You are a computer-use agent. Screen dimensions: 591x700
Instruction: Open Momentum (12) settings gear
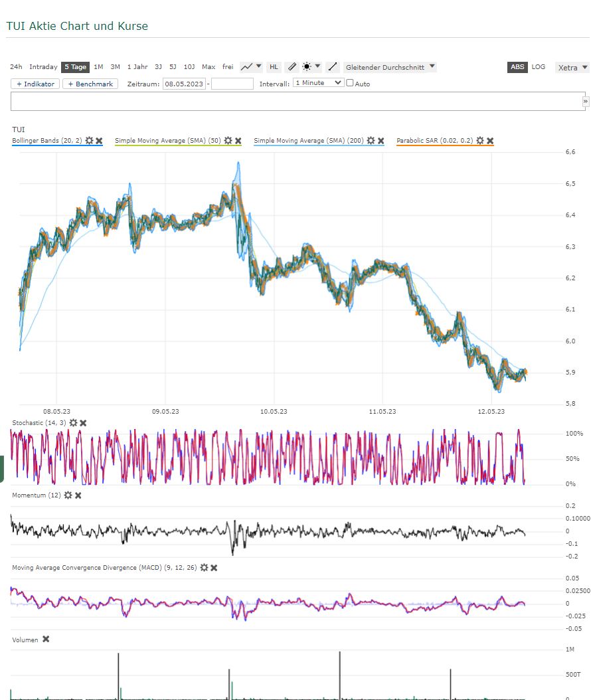(x=68, y=495)
